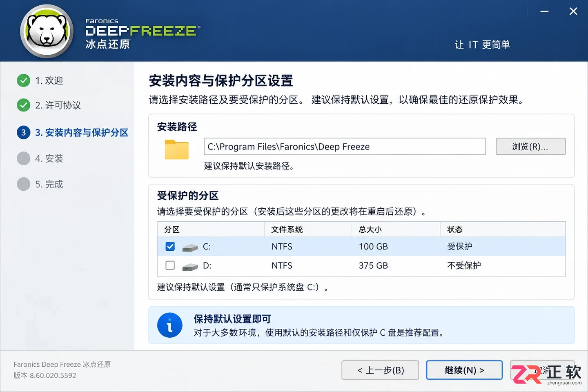Image resolution: width=588 pixels, height=392 pixels.
Task: Click the 继续(N) > button
Action: point(464,370)
